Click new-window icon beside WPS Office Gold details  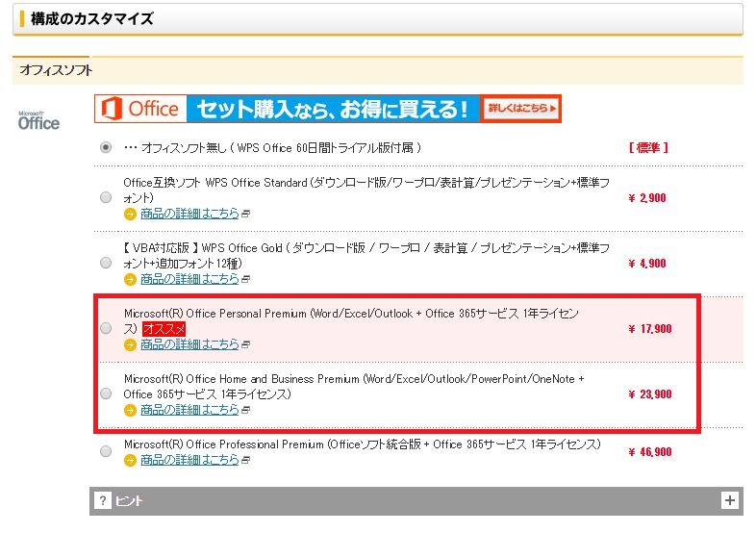point(245,279)
